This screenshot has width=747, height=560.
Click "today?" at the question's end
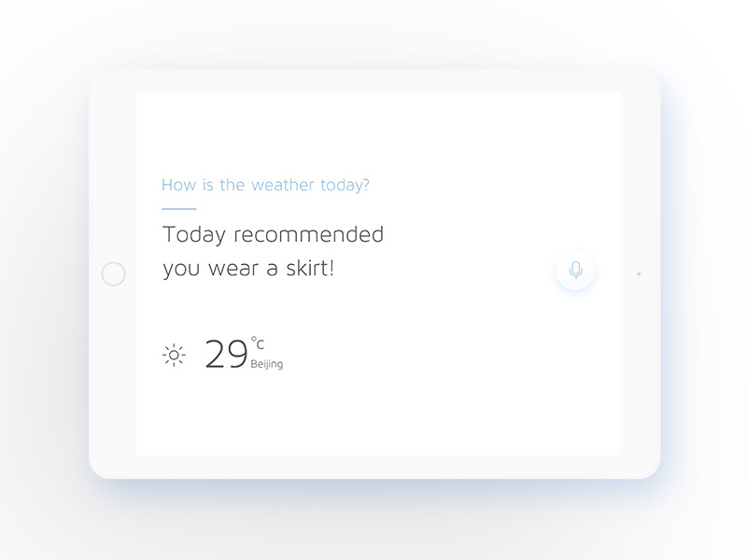point(345,185)
